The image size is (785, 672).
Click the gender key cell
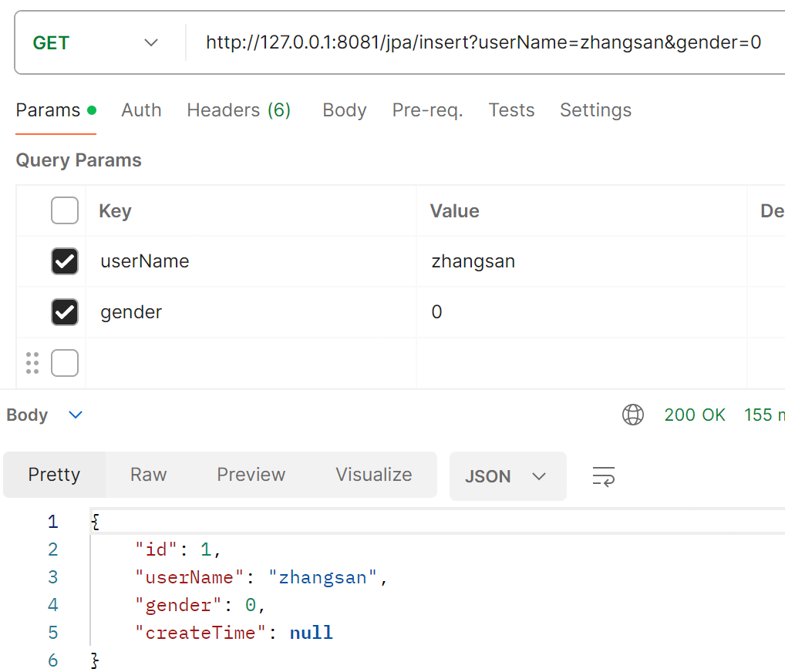click(x=251, y=312)
